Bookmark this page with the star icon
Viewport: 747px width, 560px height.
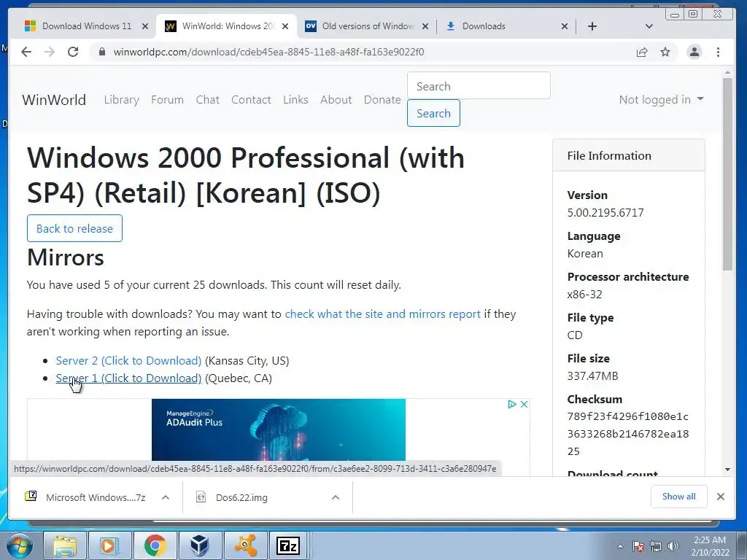coord(665,52)
